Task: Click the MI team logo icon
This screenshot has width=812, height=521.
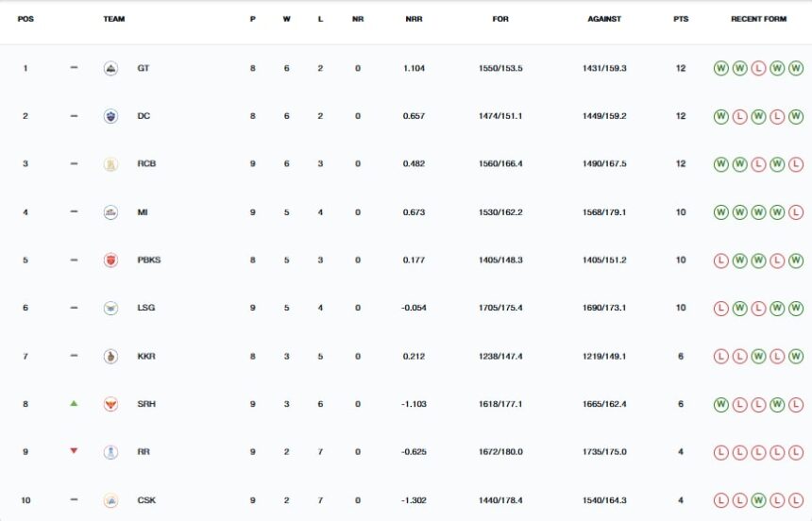Action: point(110,212)
